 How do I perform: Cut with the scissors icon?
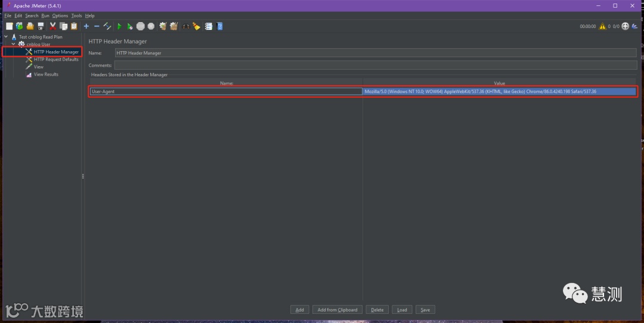pos(53,26)
